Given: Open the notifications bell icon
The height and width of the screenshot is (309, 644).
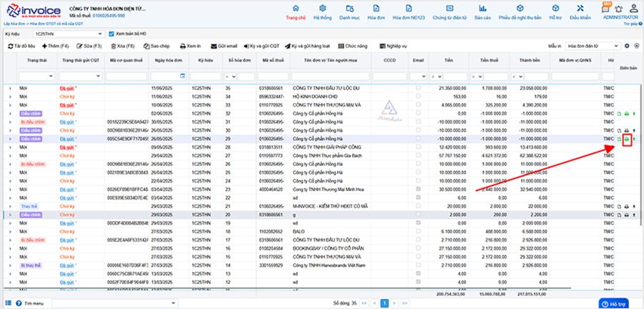Looking at the screenshot, I should (618, 9).
